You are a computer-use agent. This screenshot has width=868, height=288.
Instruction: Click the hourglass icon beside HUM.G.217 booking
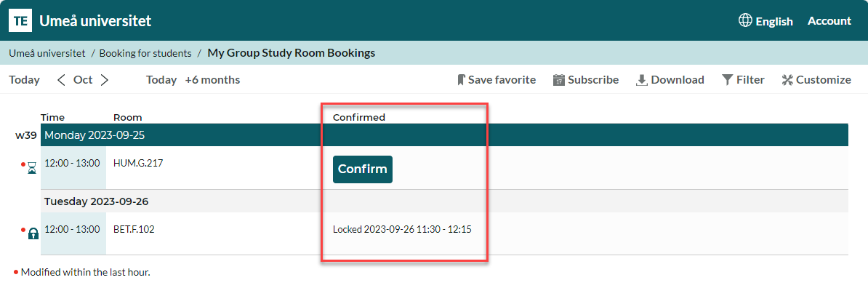pos(31,168)
